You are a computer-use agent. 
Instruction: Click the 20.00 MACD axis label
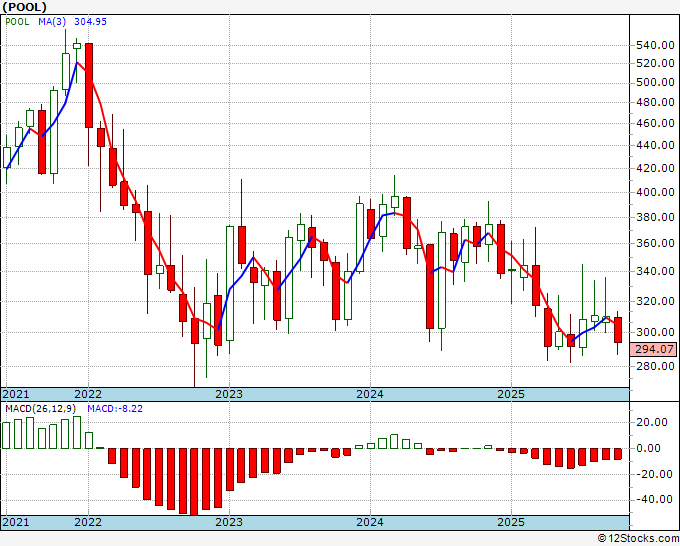[x=654, y=422]
